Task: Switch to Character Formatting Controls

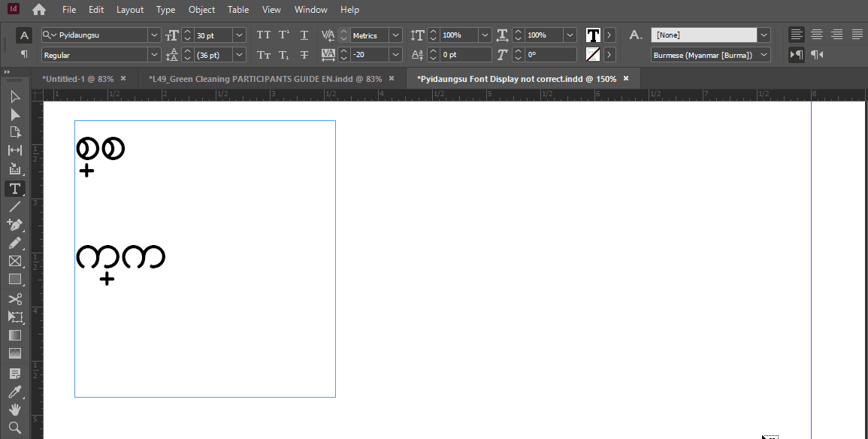Action: tap(24, 35)
